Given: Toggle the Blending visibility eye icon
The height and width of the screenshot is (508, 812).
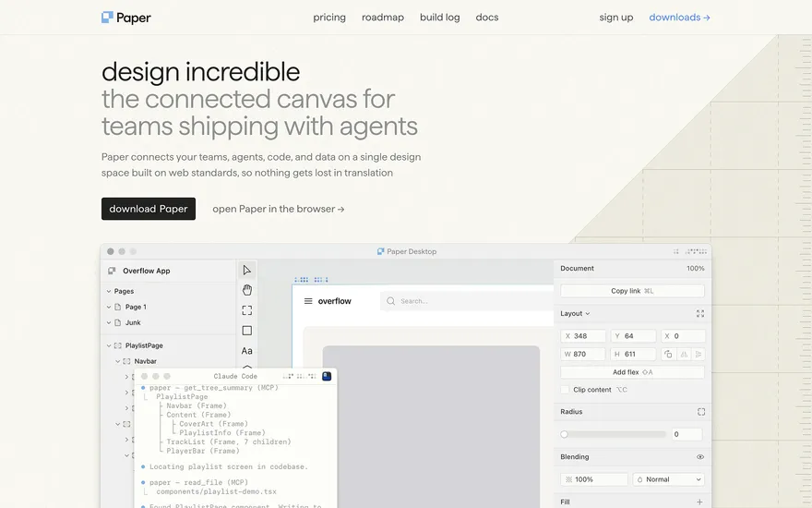Looking at the screenshot, I should [700, 456].
